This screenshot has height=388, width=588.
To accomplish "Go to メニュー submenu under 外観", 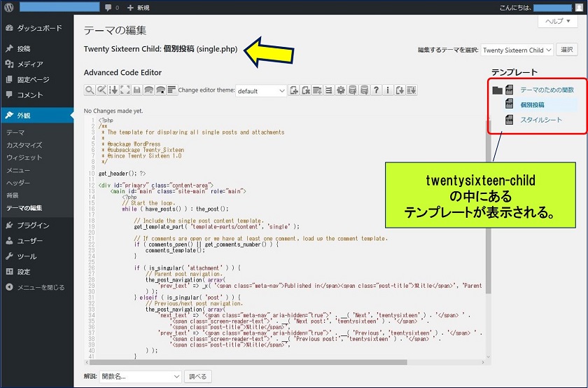I will pos(18,170).
